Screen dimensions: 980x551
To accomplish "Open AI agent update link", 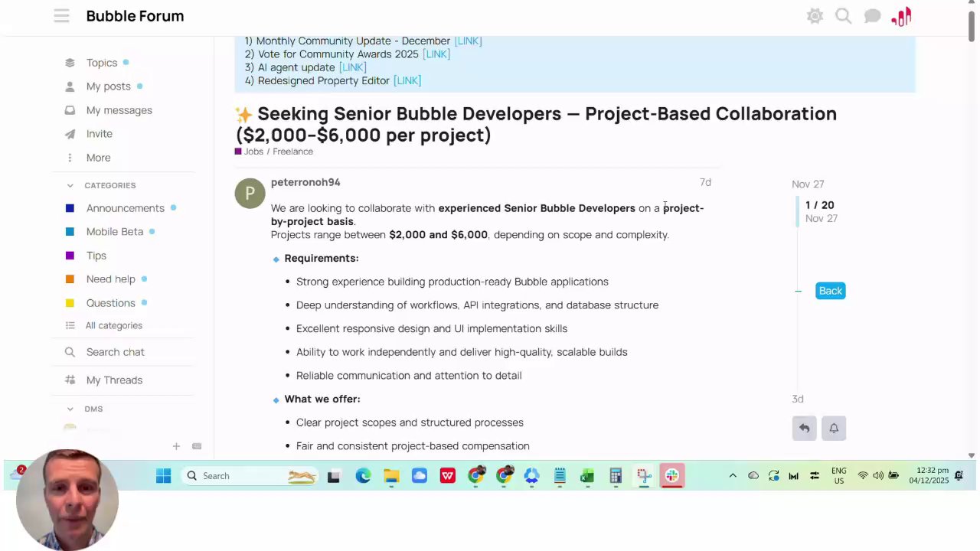I will [x=352, y=67].
